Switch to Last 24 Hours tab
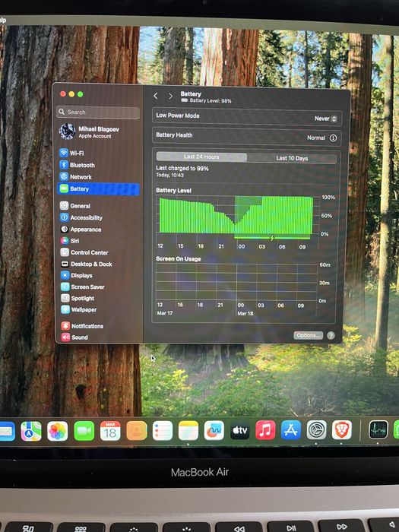The width and height of the screenshot is (399, 532). point(201,157)
